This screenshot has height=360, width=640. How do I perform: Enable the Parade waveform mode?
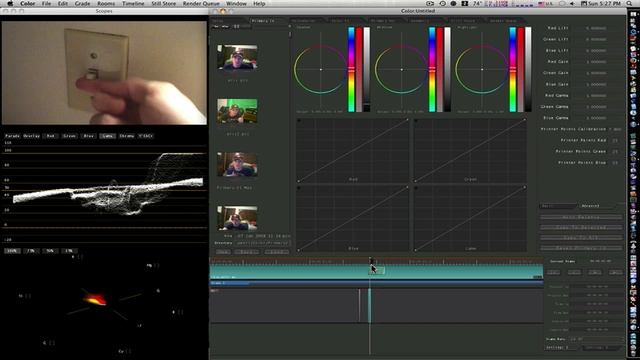(13, 136)
